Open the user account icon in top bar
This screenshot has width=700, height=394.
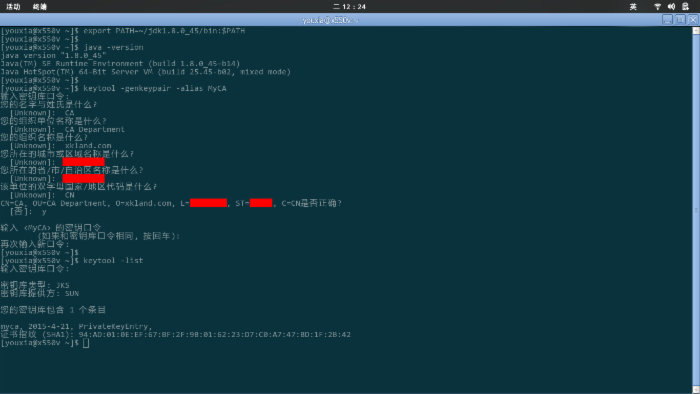[685, 6]
